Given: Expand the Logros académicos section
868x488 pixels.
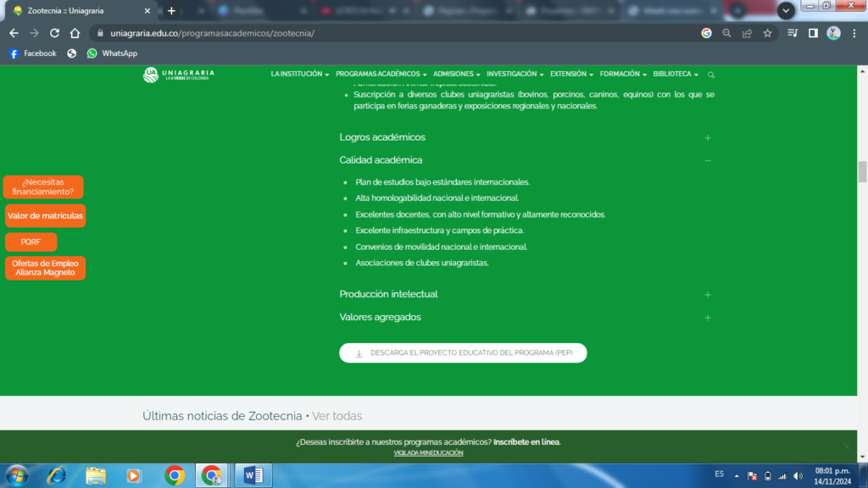Looking at the screenshot, I should coord(707,137).
